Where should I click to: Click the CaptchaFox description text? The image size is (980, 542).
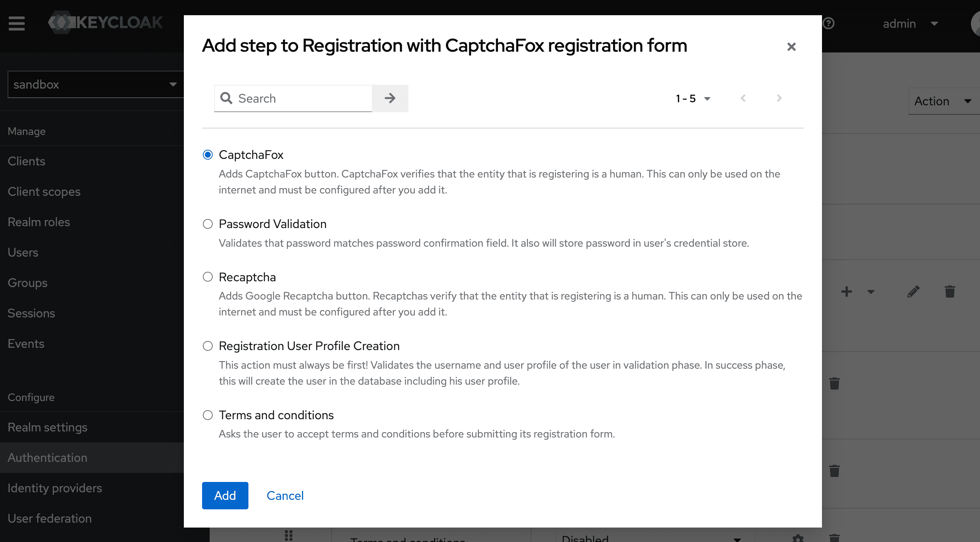499,182
